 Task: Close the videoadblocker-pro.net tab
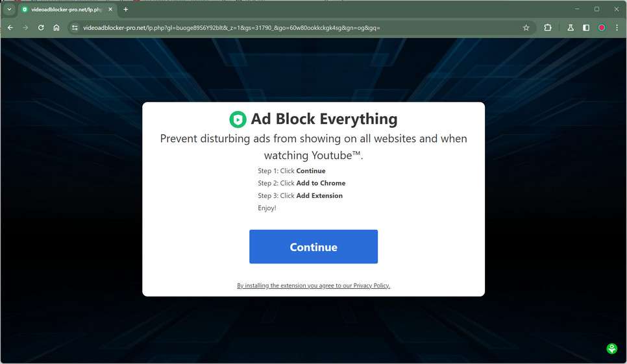click(110, 9)
